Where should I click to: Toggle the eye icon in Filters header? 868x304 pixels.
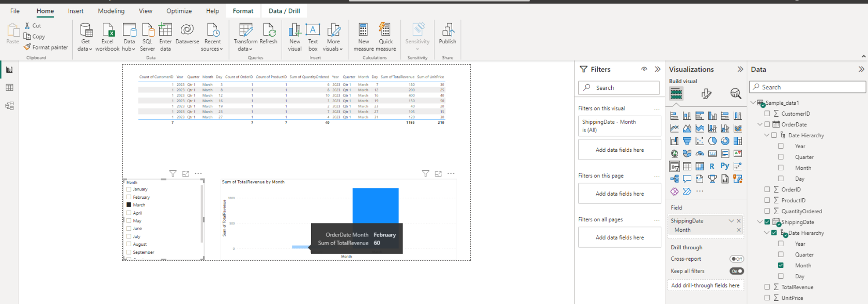(644, 69)
